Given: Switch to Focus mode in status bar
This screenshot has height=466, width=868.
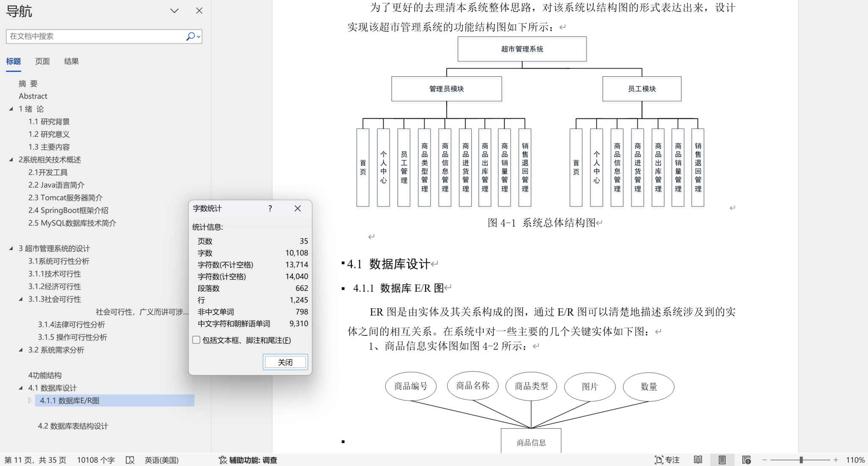Looking at the screenshot, I should 667,460.
